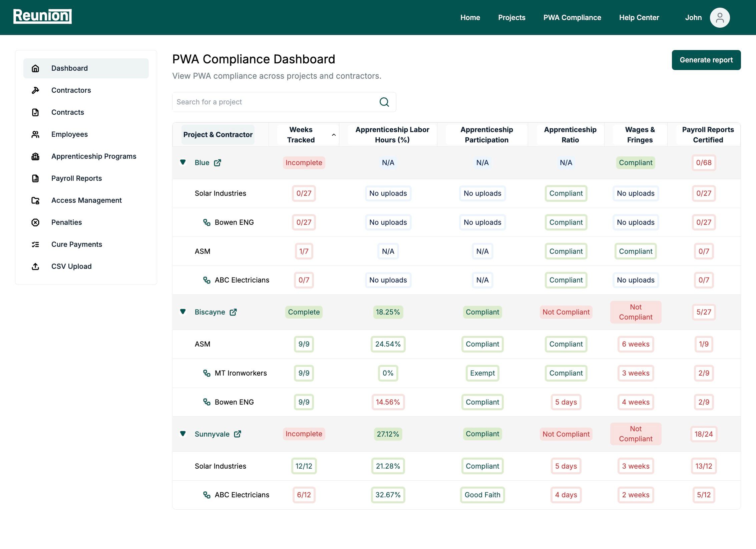Click the Cure Payments checklist icon
This screenshot has height=549, width=756.
(35, 244)
